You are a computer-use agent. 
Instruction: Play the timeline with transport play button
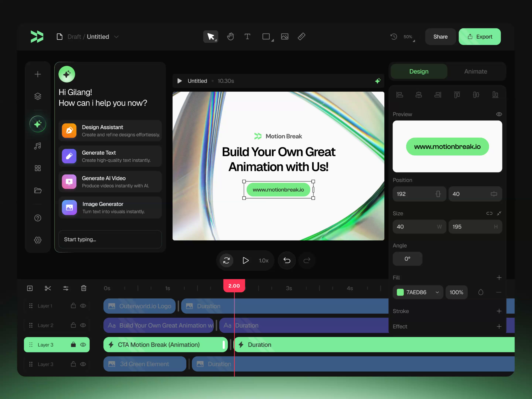(x=245, y=260)
